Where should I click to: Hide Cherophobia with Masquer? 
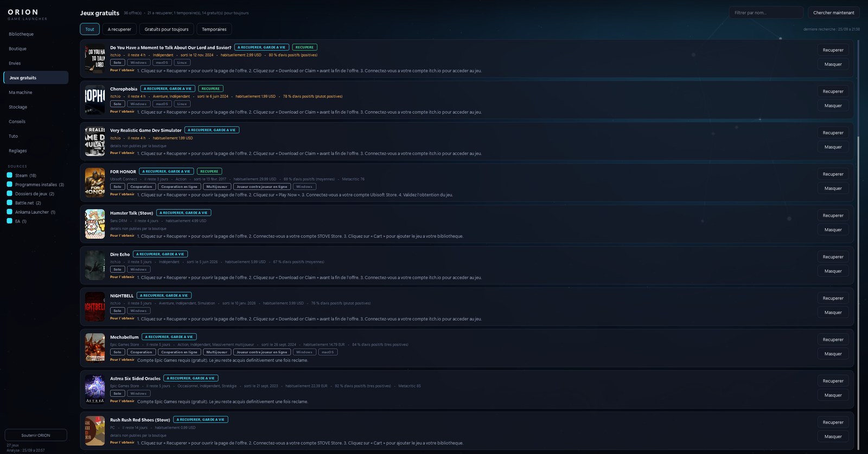(x=833, y=106)
